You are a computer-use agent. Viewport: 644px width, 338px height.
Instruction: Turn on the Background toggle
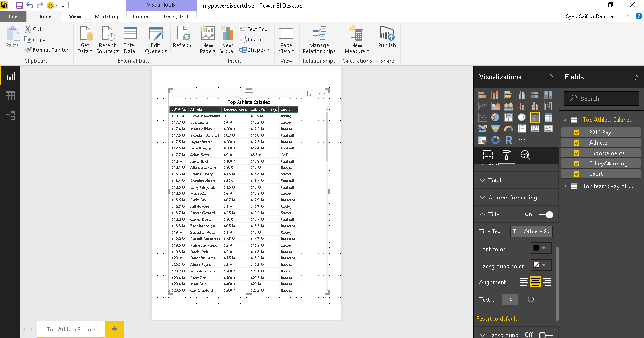pyautogui.click(x=546, y=334)
